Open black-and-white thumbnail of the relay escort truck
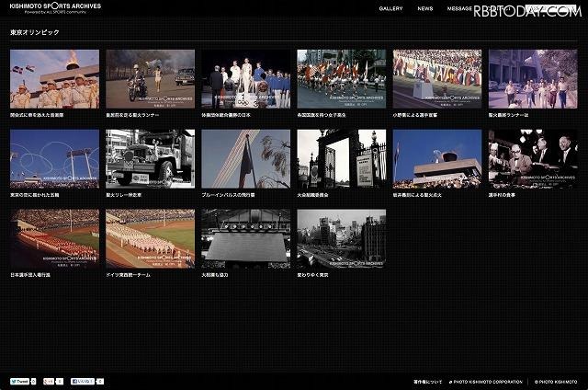 click(151, 159)
